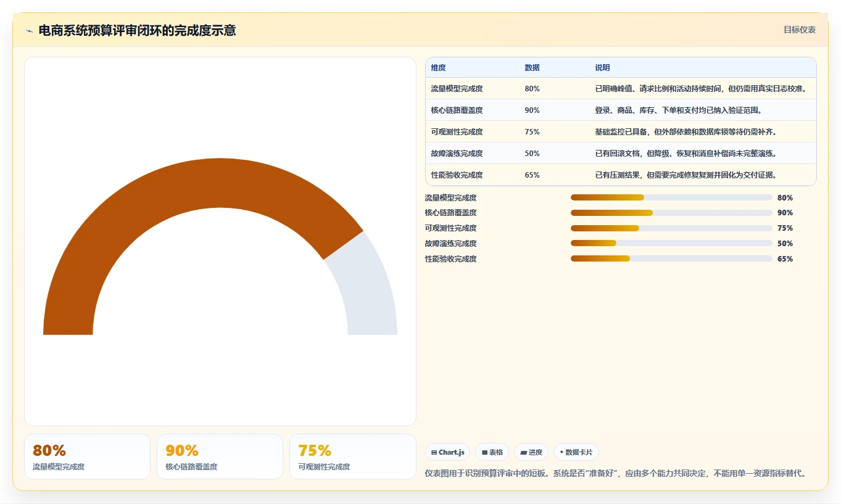Click the 流量模型完成度 progress bar

pyautogui.click(x=671, y=197)
